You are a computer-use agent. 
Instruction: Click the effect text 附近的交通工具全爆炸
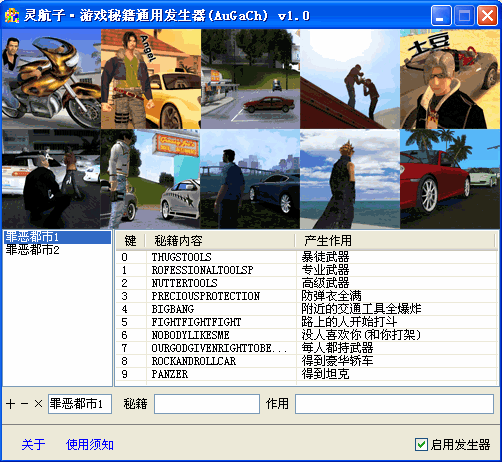pyautogui.click(x=361, y=309)
